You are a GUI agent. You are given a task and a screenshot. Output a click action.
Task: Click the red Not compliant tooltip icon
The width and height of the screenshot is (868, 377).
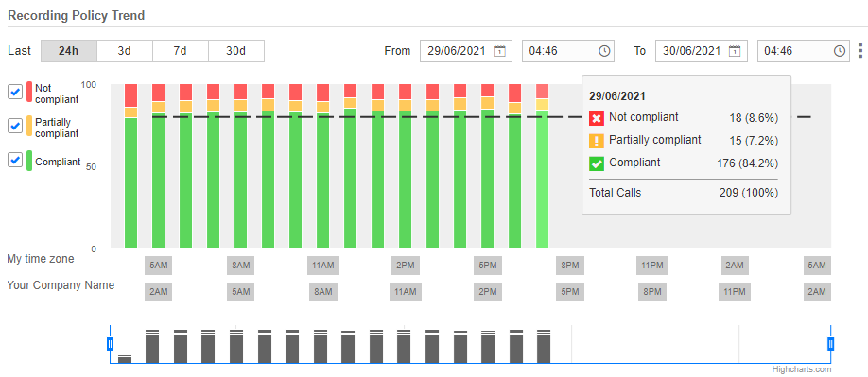(597, 118)
